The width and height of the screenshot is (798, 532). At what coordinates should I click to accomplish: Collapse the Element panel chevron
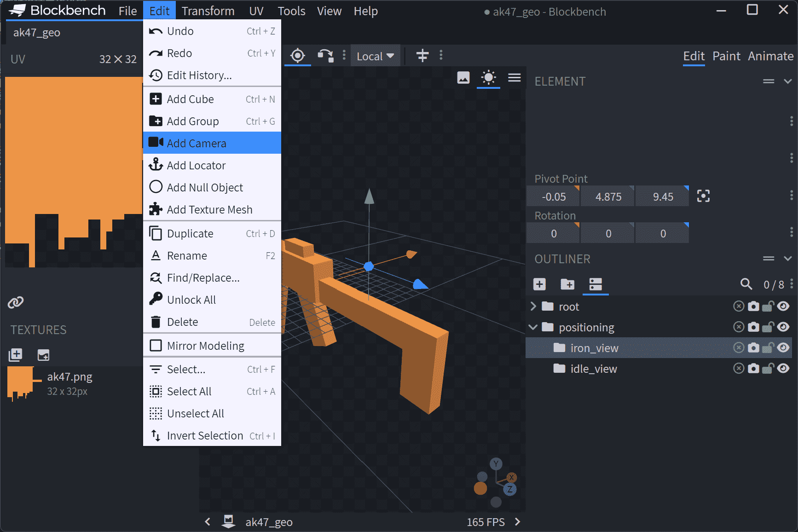(x=788, y=81)
